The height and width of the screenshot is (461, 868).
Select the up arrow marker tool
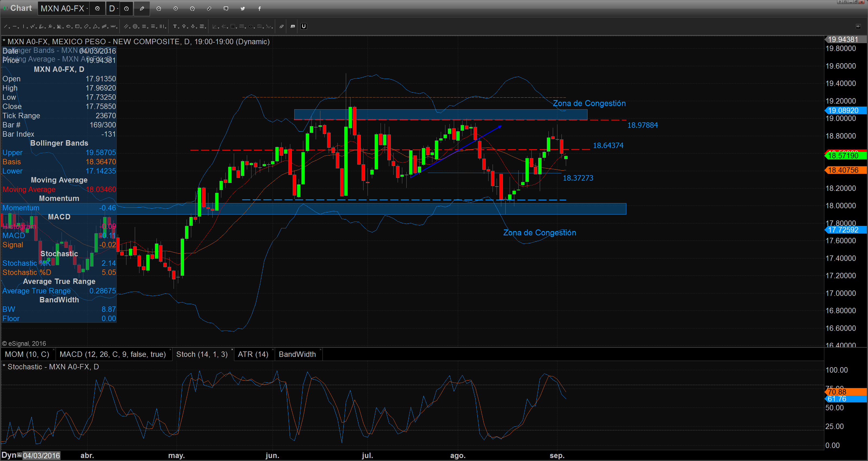coord(184,26)
